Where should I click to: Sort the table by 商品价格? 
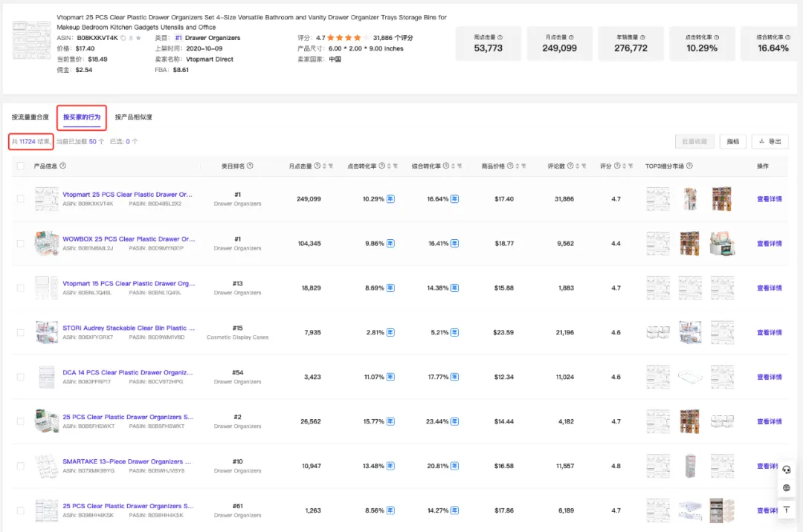[x=517, y=166]
